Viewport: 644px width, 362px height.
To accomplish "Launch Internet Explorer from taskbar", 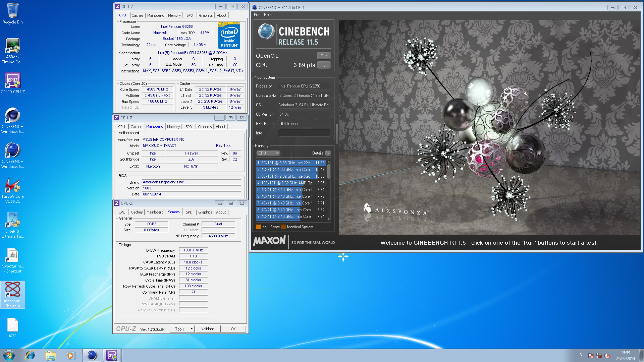I will (x=30, y=355).
